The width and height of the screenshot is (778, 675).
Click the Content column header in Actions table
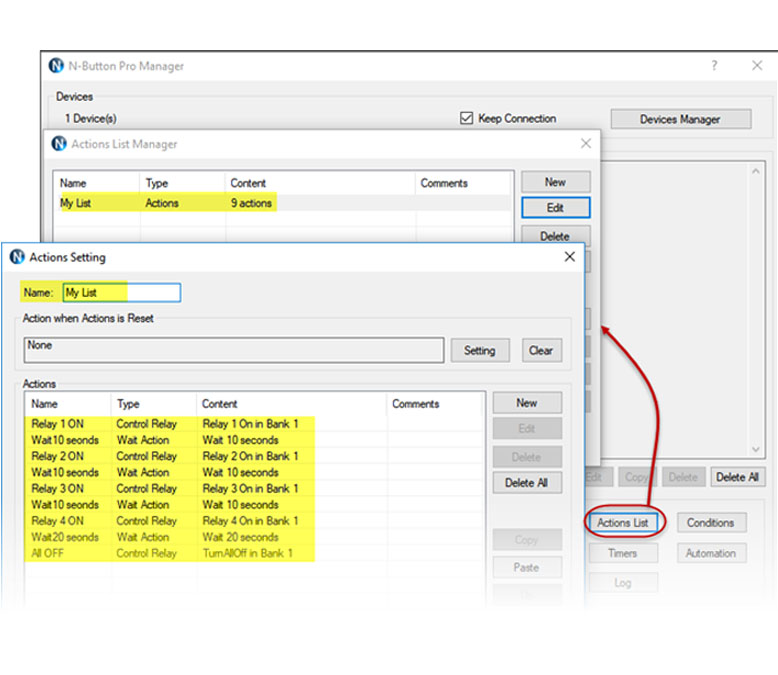(x=292, y=404)
